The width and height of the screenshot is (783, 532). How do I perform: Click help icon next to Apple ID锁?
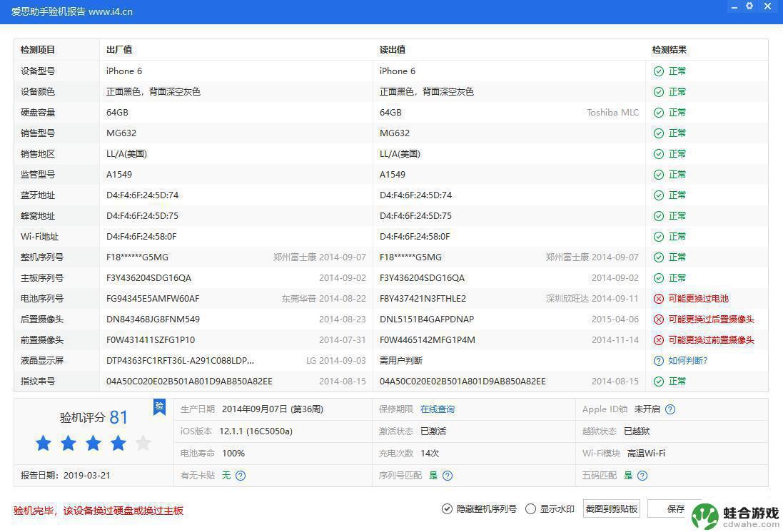[x=670, y=409]
